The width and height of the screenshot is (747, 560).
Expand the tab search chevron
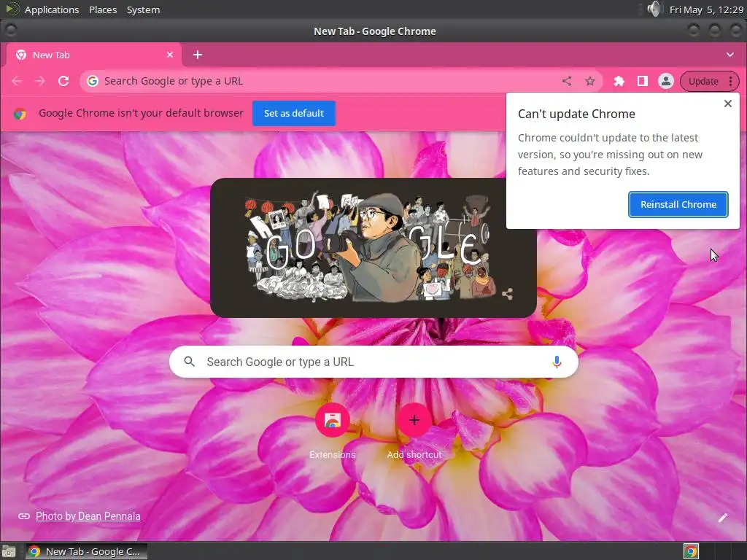click(x=729, y=55)
